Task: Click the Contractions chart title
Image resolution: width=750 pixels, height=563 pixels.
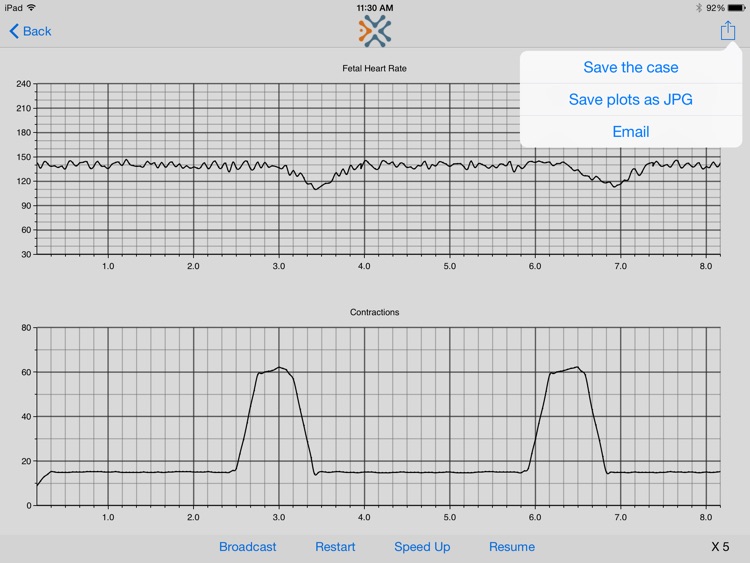Action: tap(374, 312)
